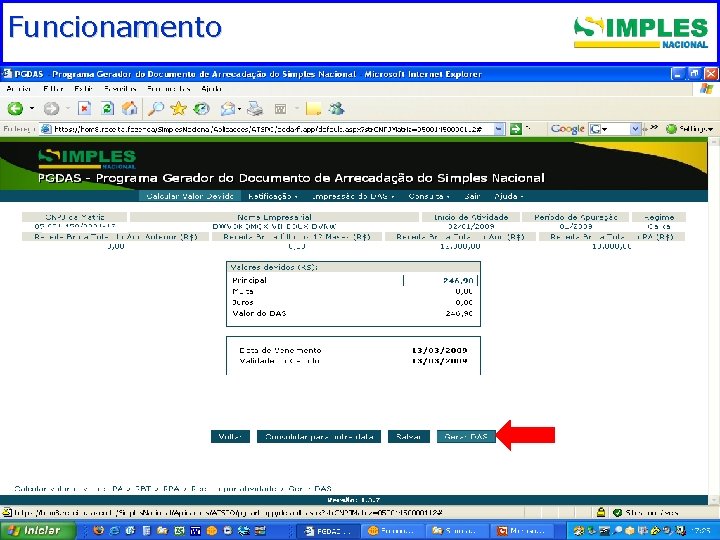Open the History icon in the toolbar

click(201, 109)
